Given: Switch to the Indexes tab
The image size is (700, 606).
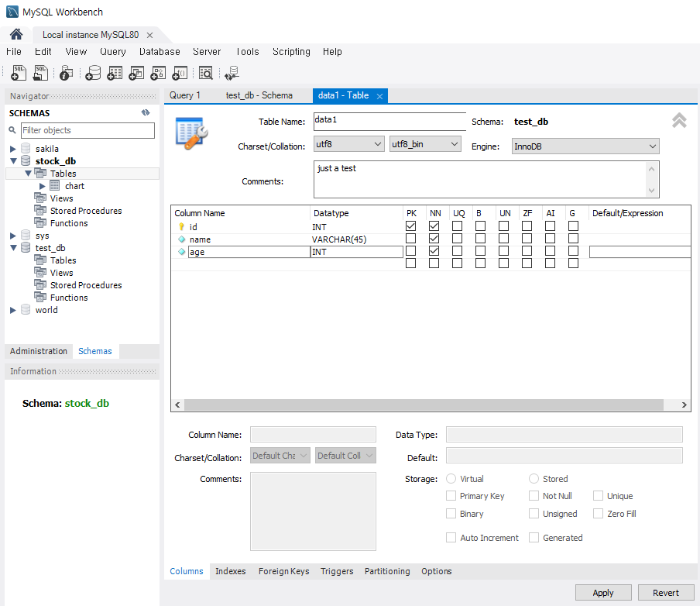Looking at the screenshot, I should (230, 571).
